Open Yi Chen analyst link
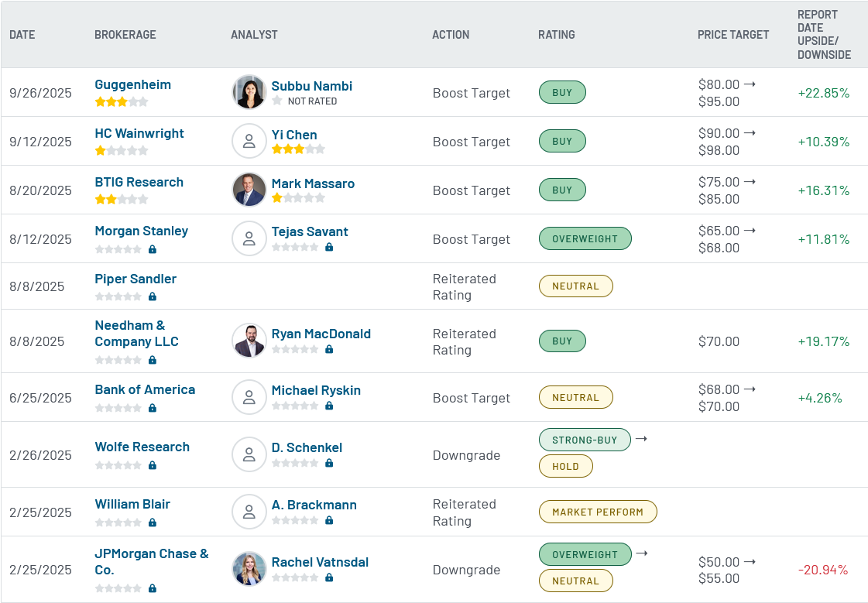The image size is (868, 603). (x=294, y=135)
